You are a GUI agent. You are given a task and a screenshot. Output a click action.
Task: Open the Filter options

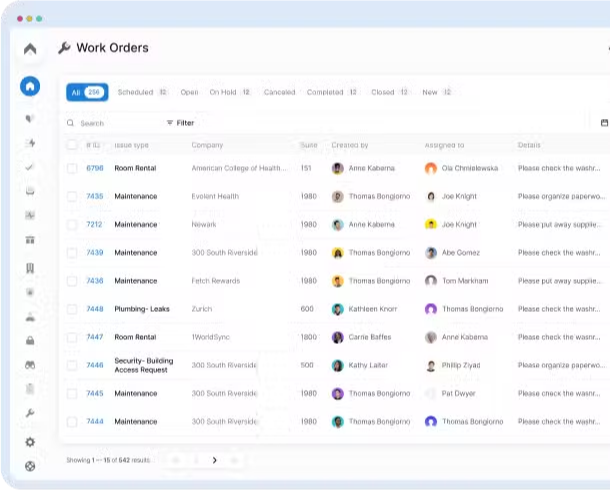click(180, 123)
